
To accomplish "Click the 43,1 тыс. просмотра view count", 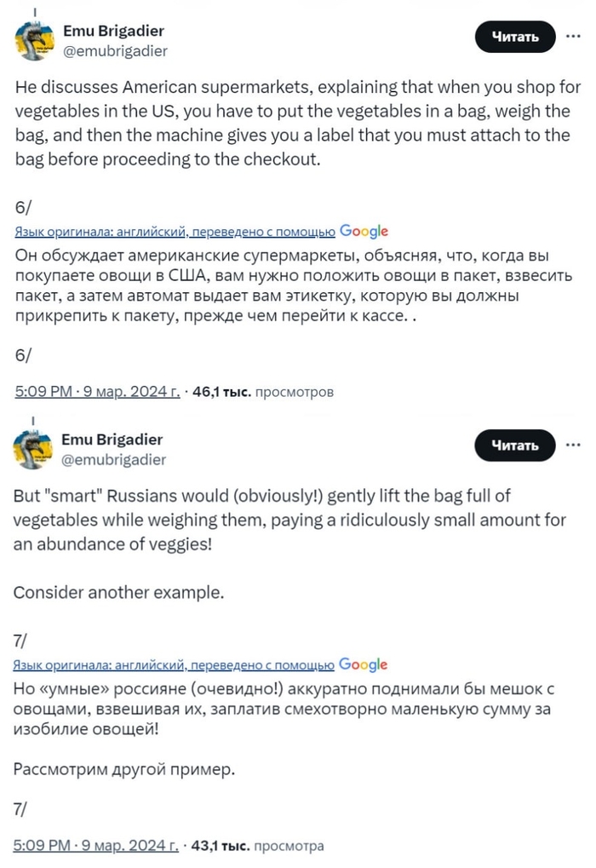I will point(259,847).
